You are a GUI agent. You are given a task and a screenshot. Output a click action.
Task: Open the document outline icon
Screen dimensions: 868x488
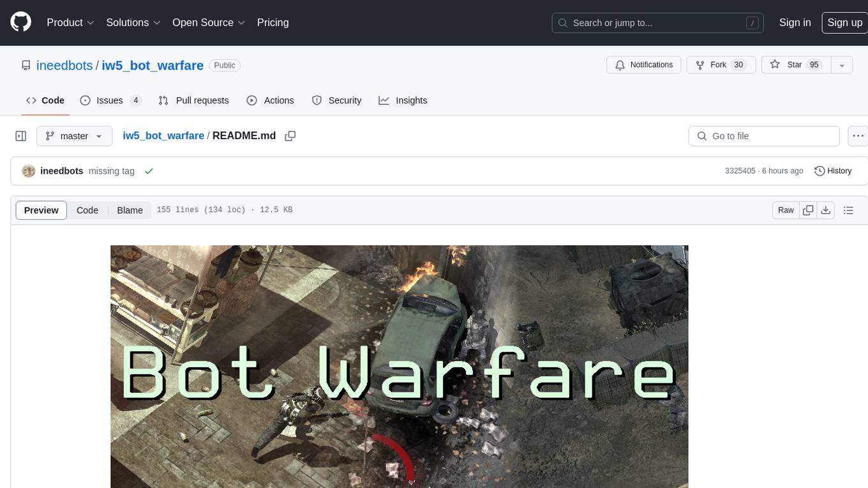click(848, 210)
